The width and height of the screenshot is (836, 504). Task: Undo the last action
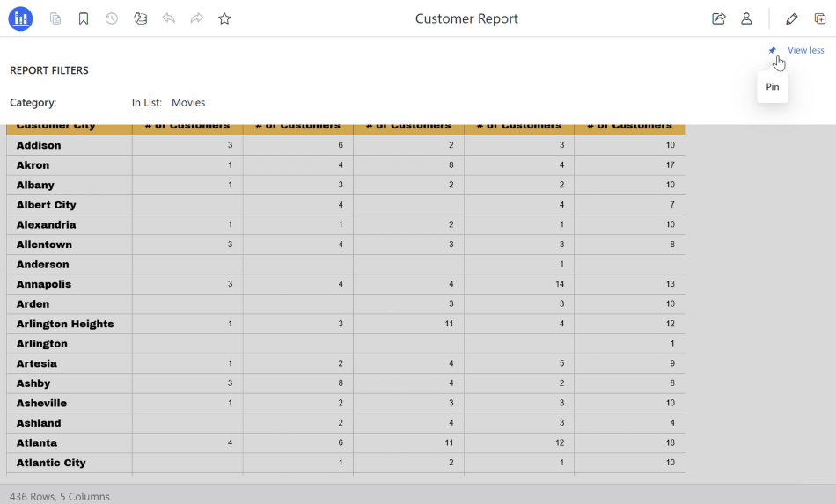168,18
